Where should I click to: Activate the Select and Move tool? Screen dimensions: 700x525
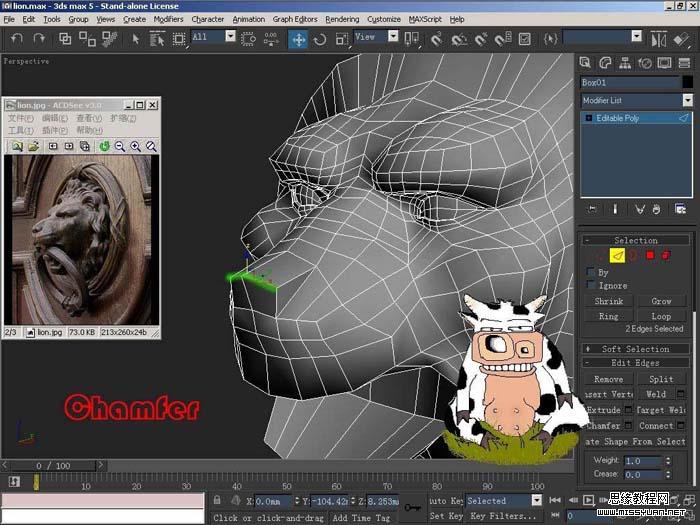[x=298, y=39]
